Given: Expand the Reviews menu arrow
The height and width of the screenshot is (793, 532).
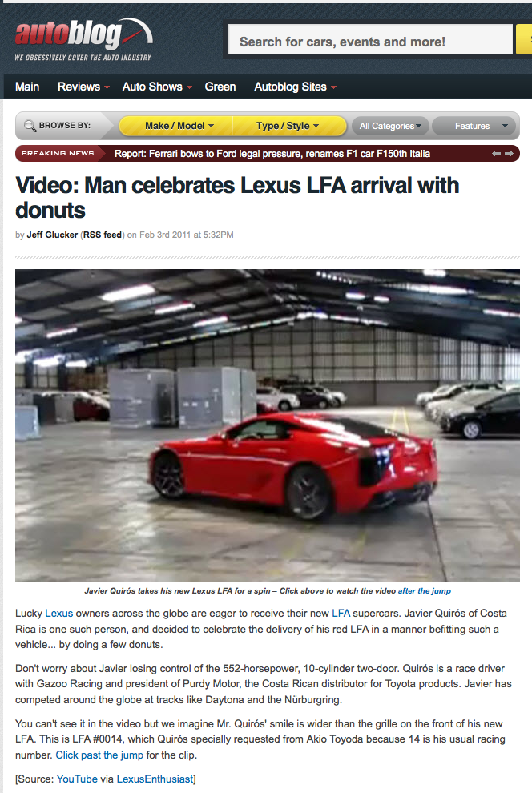Looking at the screenshot, I should click(x=107, y=87).
